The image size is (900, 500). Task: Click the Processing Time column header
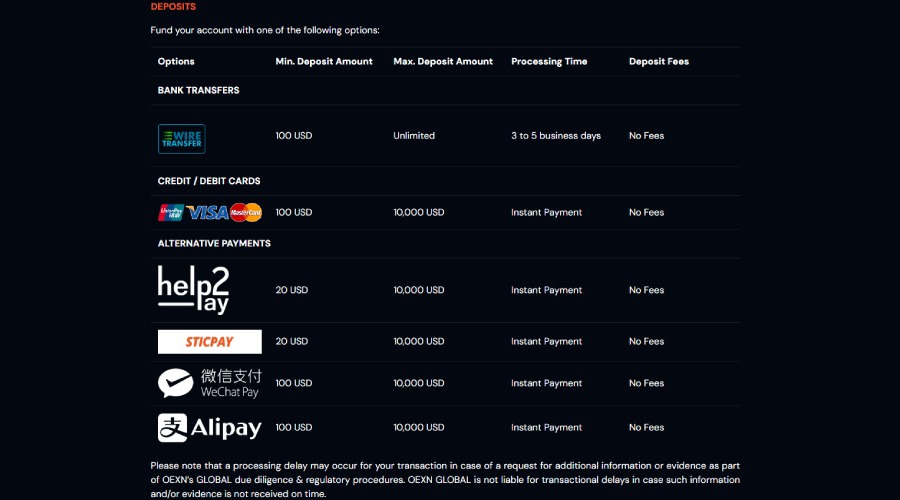click(x=549, y=62)
